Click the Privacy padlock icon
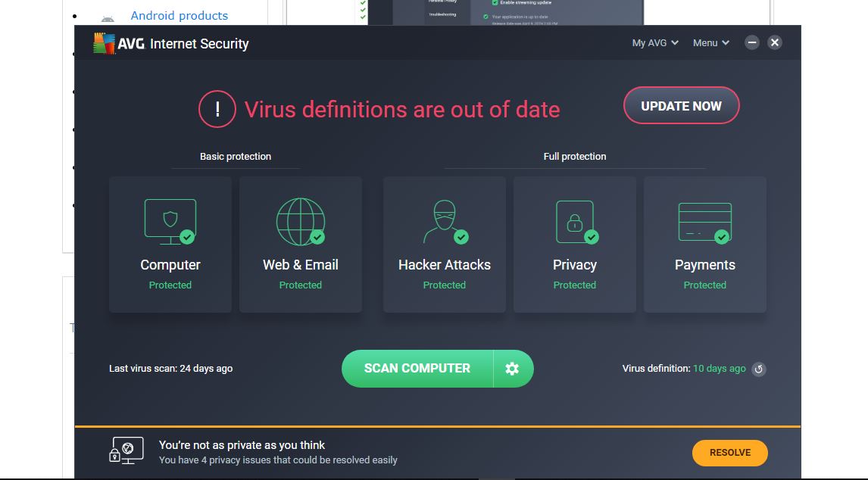 (574, 221)
